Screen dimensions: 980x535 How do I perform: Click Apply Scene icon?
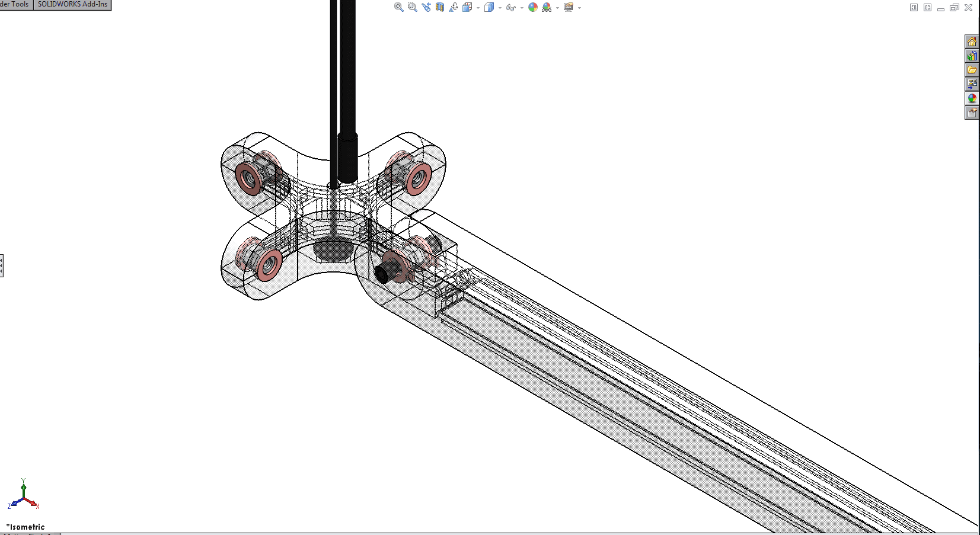point(547,7)
